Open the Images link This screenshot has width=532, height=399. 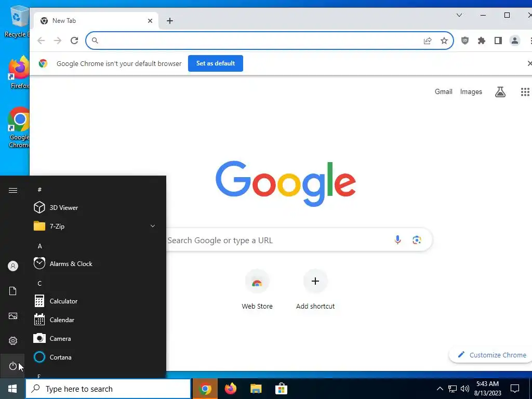click(x=471, y=91)
